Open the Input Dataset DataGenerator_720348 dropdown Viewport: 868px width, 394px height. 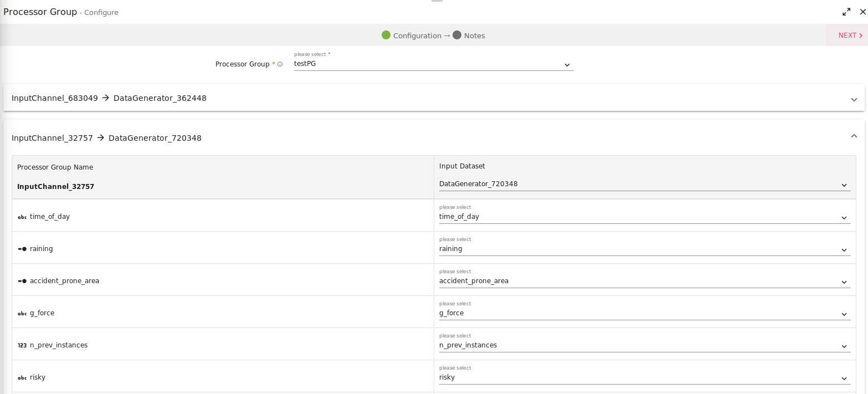[x=644, y=184]
